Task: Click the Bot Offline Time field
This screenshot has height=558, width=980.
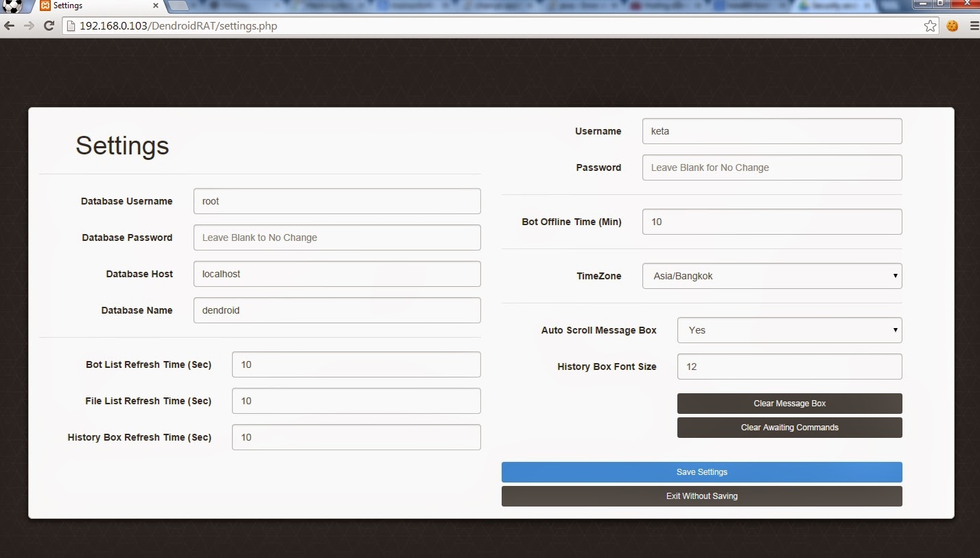Action: tap(772, 222)
